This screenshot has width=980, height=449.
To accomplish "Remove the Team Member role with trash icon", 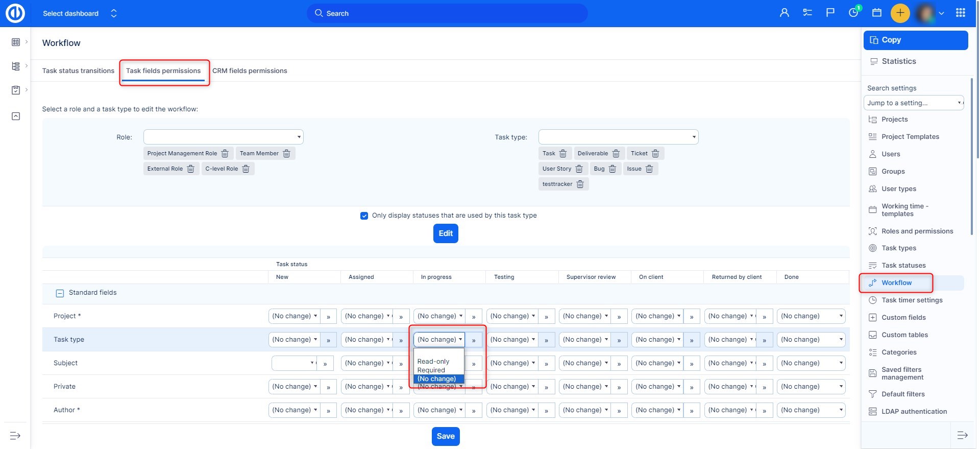I will click(286, 154).
